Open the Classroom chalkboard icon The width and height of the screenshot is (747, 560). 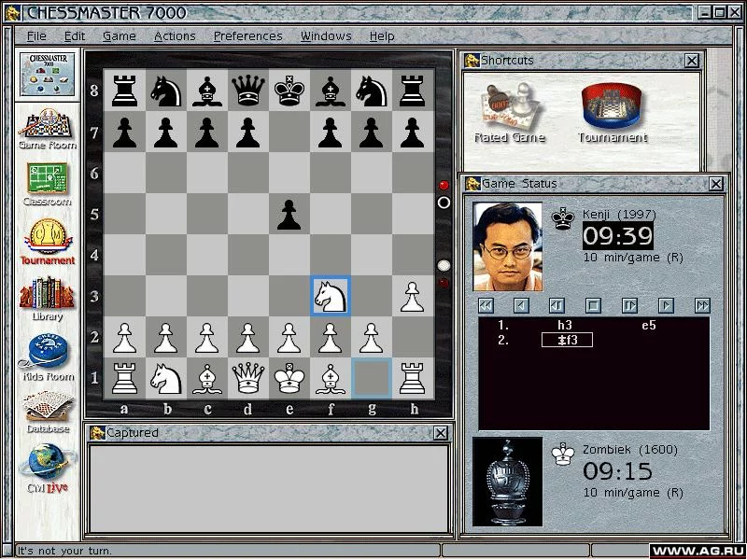tap(48, 184)
